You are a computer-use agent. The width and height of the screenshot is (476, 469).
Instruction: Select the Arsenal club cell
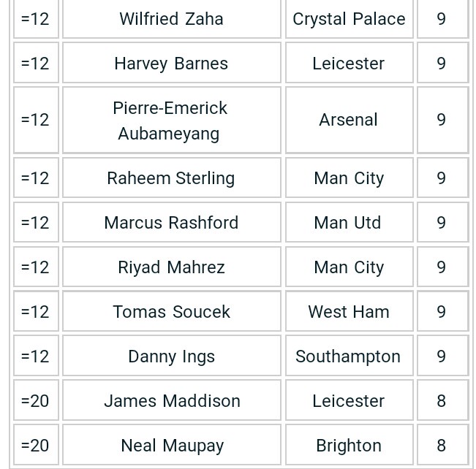click(349, 121)
